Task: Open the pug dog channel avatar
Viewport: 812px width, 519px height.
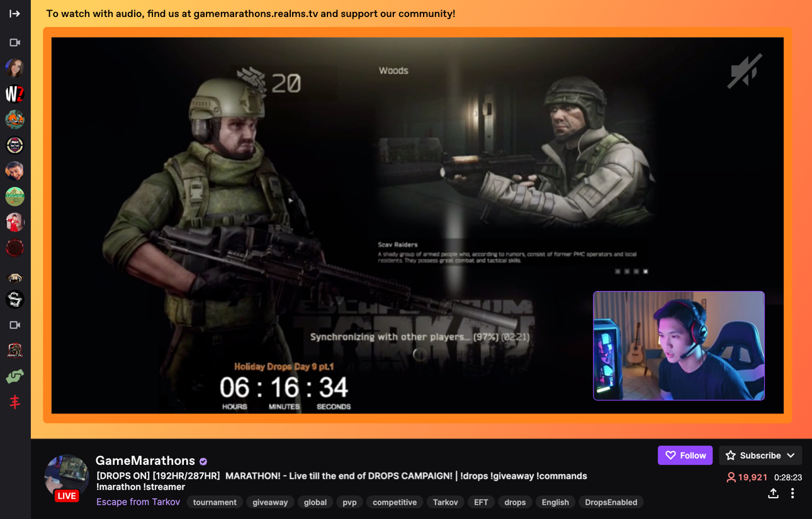Action: (15, 278)
